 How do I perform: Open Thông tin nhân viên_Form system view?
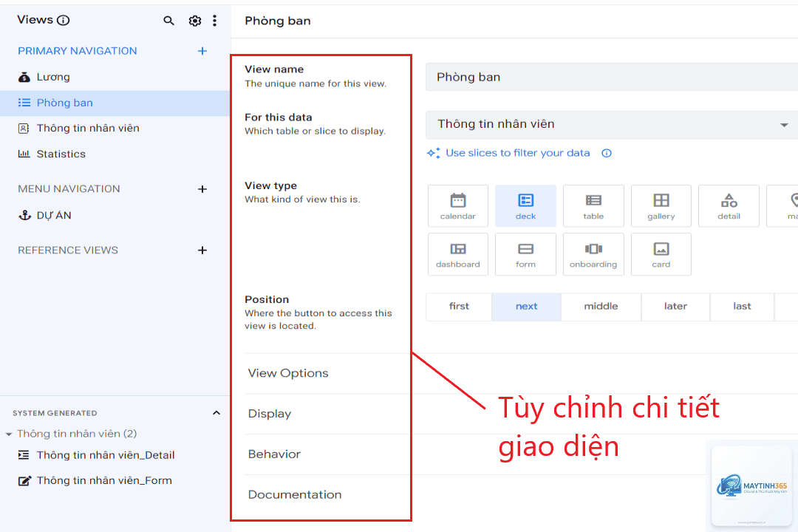[x=115, y=480]
